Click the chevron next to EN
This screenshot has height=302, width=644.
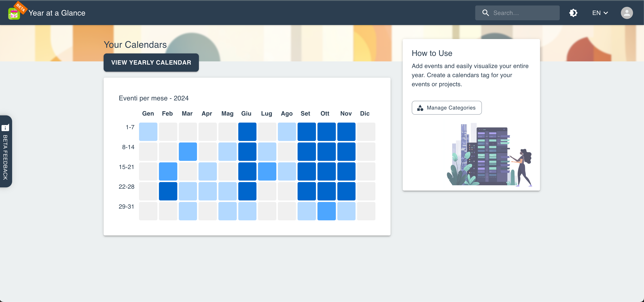click(606, 13)
